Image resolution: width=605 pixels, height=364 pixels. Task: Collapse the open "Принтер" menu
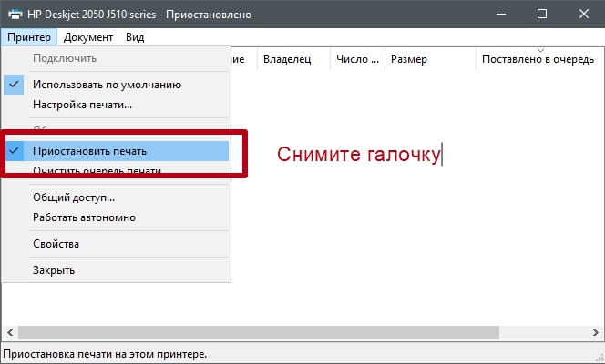[29, 37]
